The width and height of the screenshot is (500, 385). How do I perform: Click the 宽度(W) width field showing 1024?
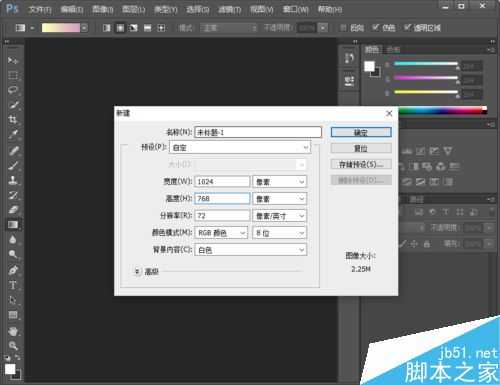222,182
